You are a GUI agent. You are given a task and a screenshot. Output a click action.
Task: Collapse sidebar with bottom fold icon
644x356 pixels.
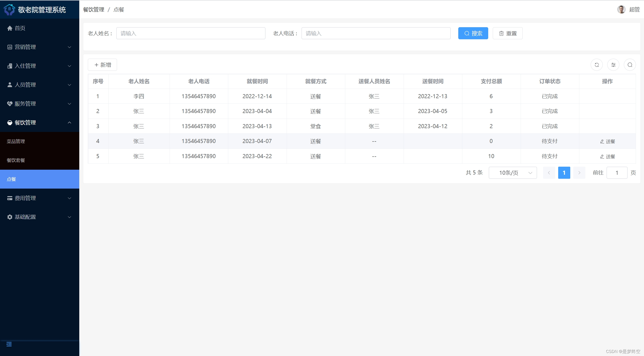tap(9, 344)
